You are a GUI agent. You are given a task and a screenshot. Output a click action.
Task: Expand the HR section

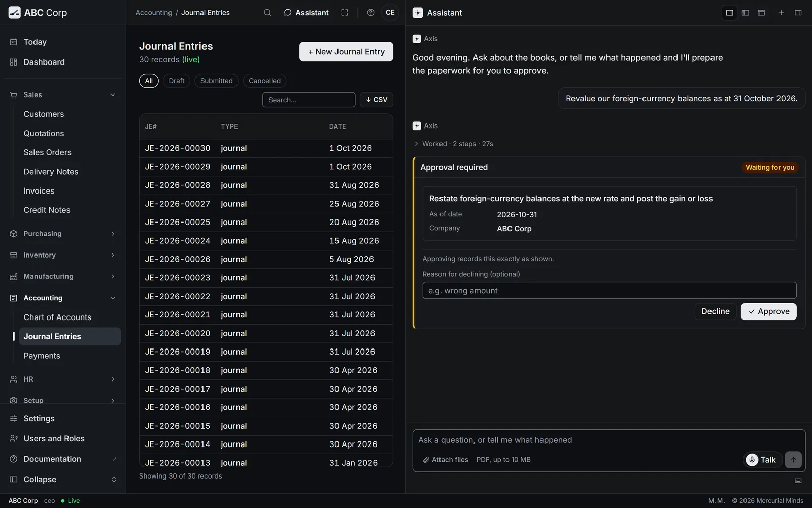tap(63, 379)
